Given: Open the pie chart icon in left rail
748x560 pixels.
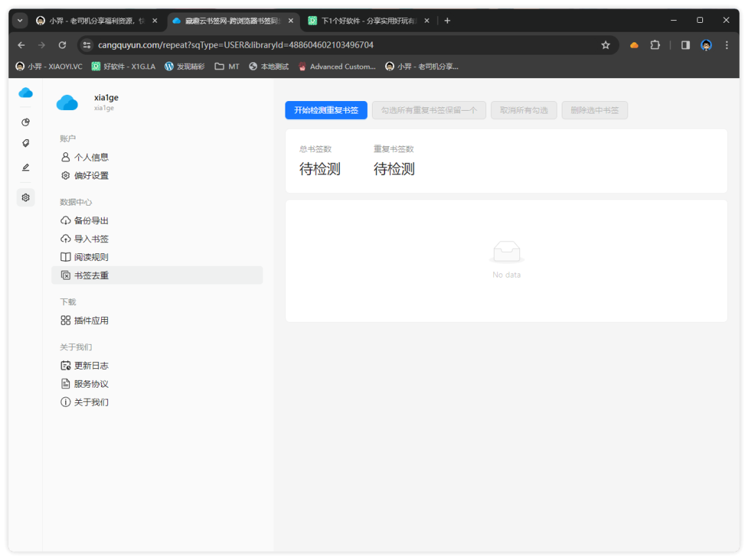Looking at the screenshot, I should coord(26,123).
